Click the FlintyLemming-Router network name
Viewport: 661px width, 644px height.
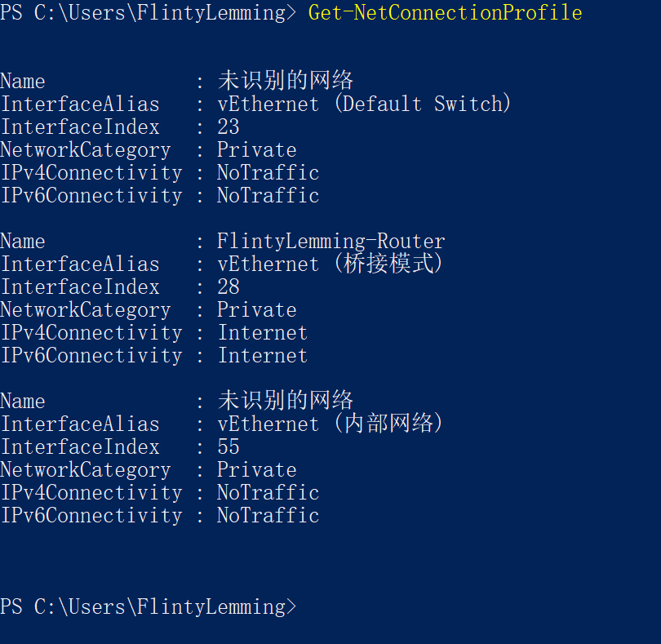[330, 242]
